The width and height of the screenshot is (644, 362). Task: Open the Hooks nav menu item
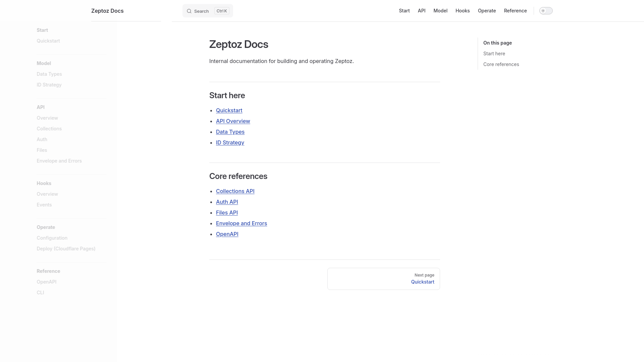tap(463, 11)
